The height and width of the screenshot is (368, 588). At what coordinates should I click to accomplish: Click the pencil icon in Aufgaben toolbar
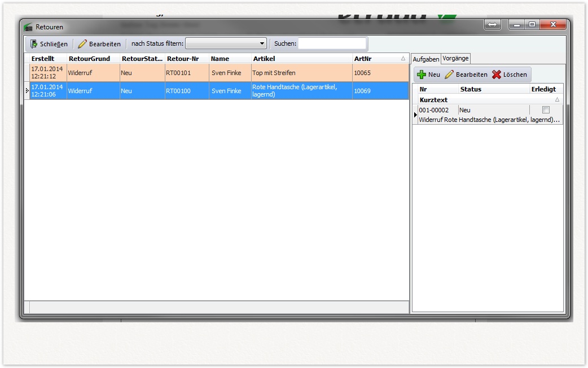tap(449, 75)
